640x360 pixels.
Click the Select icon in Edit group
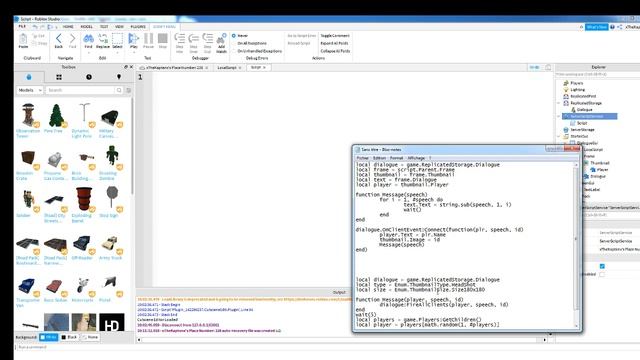click(117, 39)
